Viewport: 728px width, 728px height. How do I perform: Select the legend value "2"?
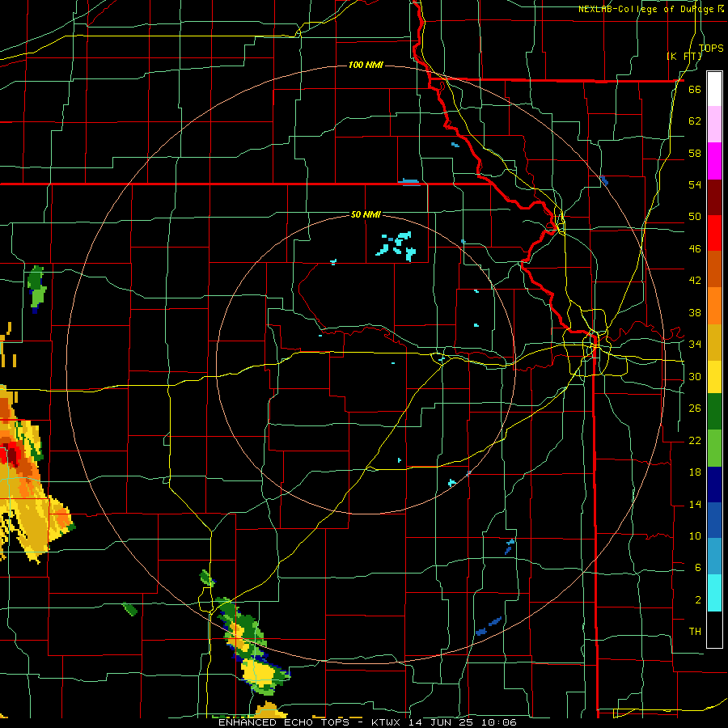(x=697, y=599)
